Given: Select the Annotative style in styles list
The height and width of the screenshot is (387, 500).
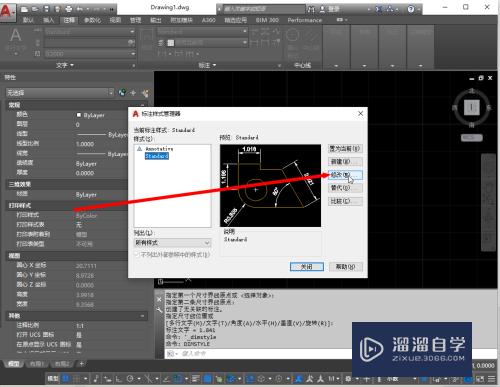Looking at the screenshot, I should [x=159, y=149].
